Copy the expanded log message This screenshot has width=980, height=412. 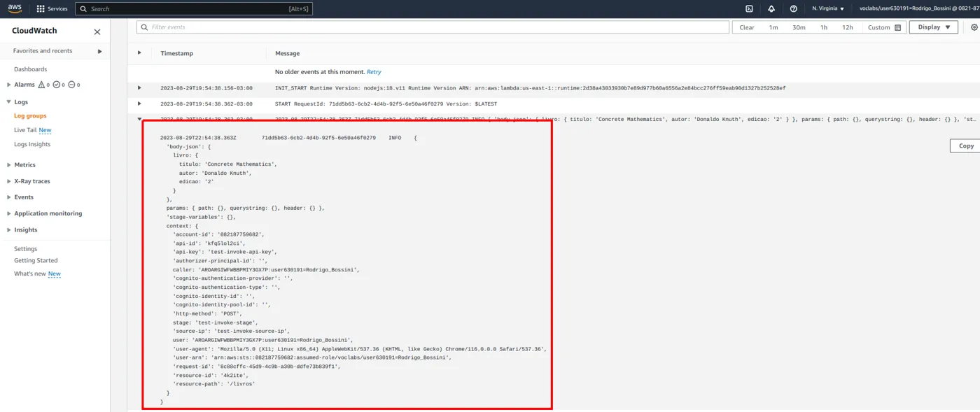(966, 145)
